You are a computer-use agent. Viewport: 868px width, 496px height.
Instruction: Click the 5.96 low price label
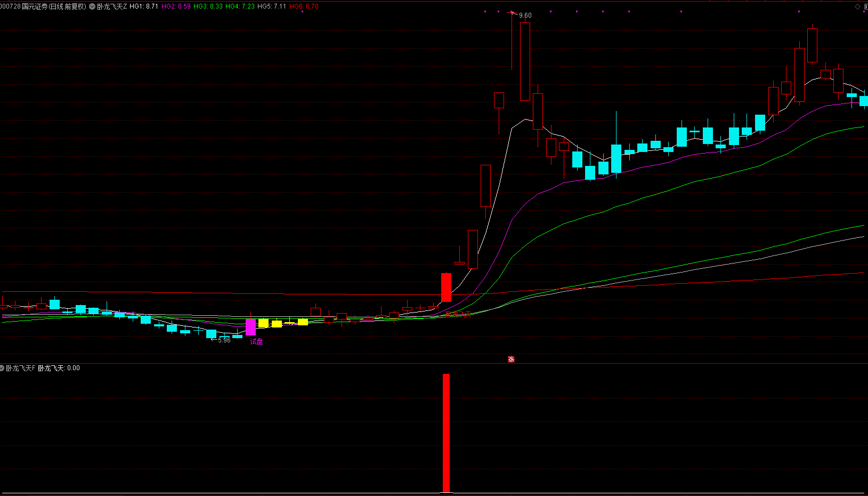click(x=224, y=340)
